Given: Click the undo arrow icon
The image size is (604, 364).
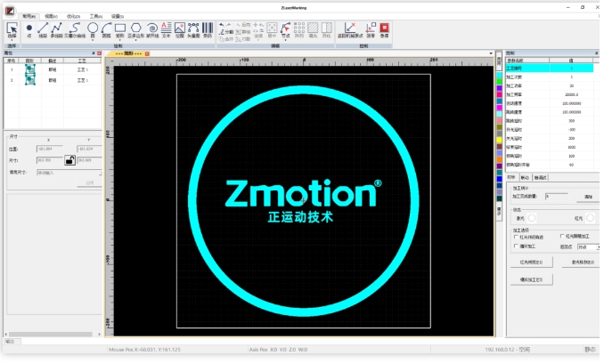Looking at the screenshot, I should tap(222, 25).
